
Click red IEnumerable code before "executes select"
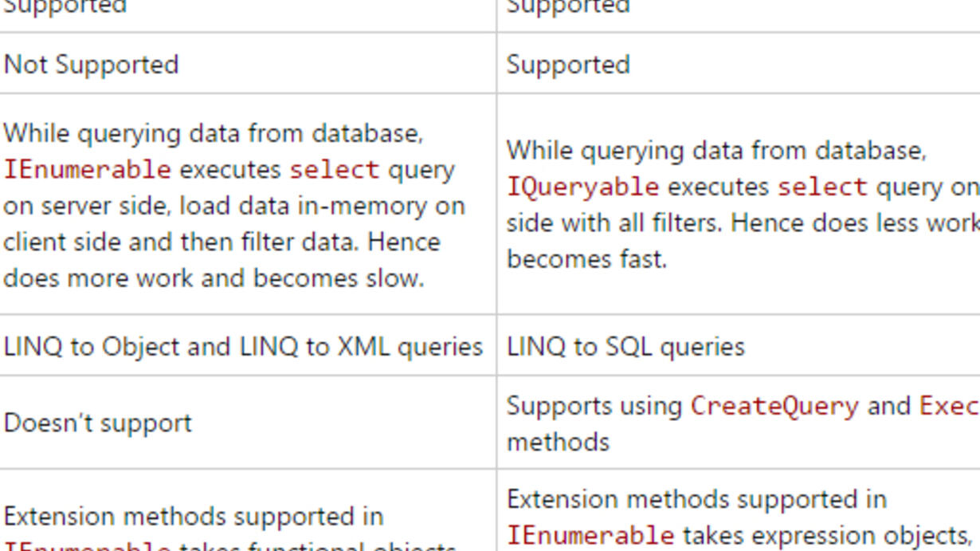(88, 170)
